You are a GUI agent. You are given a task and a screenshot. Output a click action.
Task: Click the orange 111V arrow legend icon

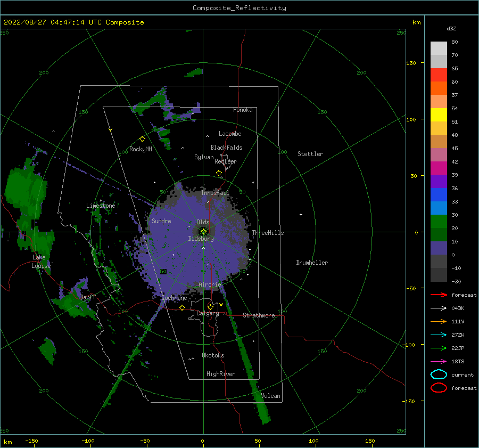439,321
